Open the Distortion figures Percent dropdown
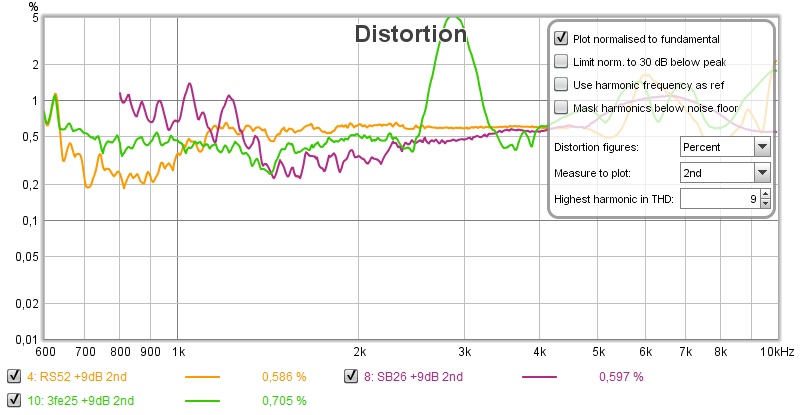The image size is (800, 415). (x=762, y=146)
